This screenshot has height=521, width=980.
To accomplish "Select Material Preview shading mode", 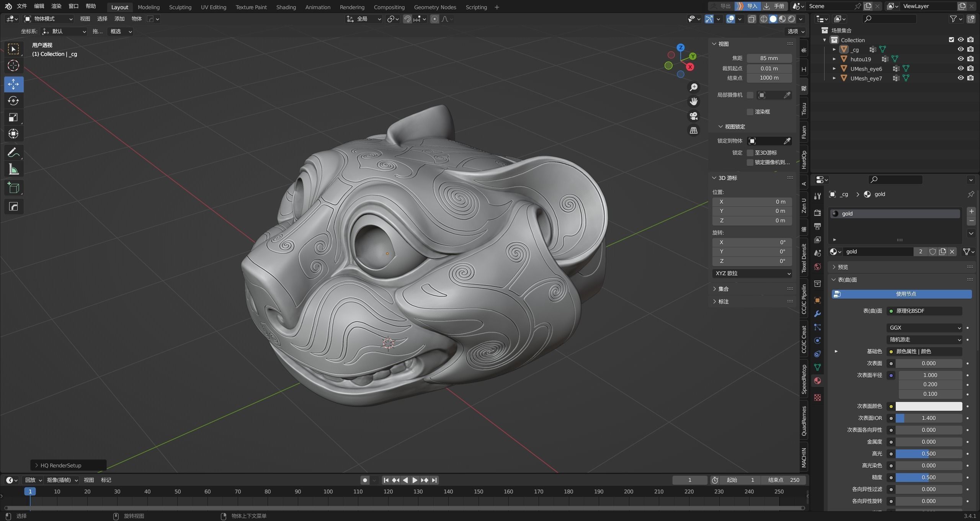I will coord(782,19).
